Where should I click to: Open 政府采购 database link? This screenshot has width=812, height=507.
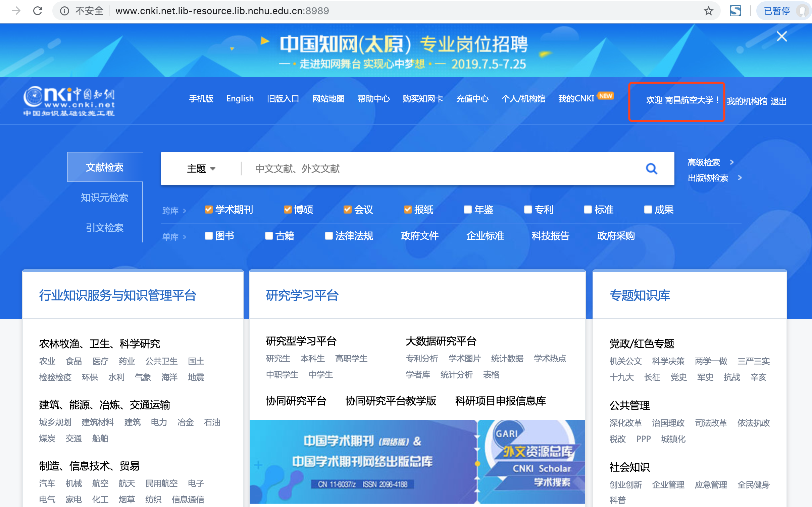pyautogui.click(x=616, y=236)
